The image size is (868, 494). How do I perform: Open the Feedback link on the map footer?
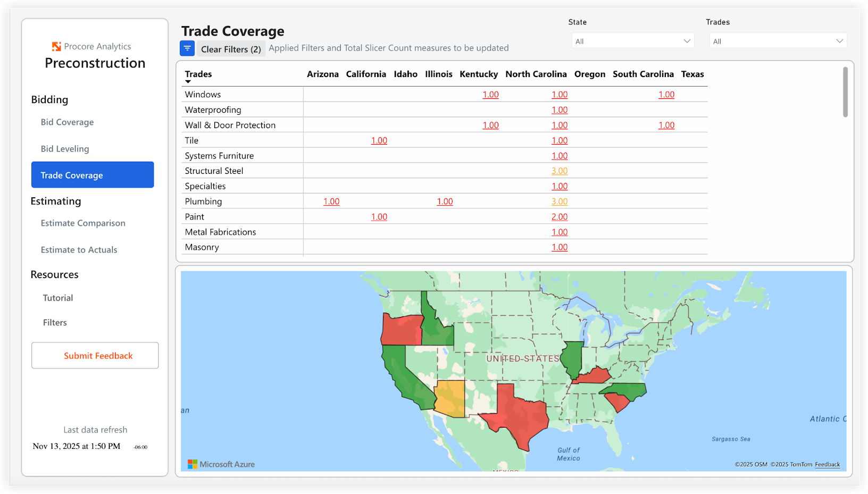click(828, 464)
